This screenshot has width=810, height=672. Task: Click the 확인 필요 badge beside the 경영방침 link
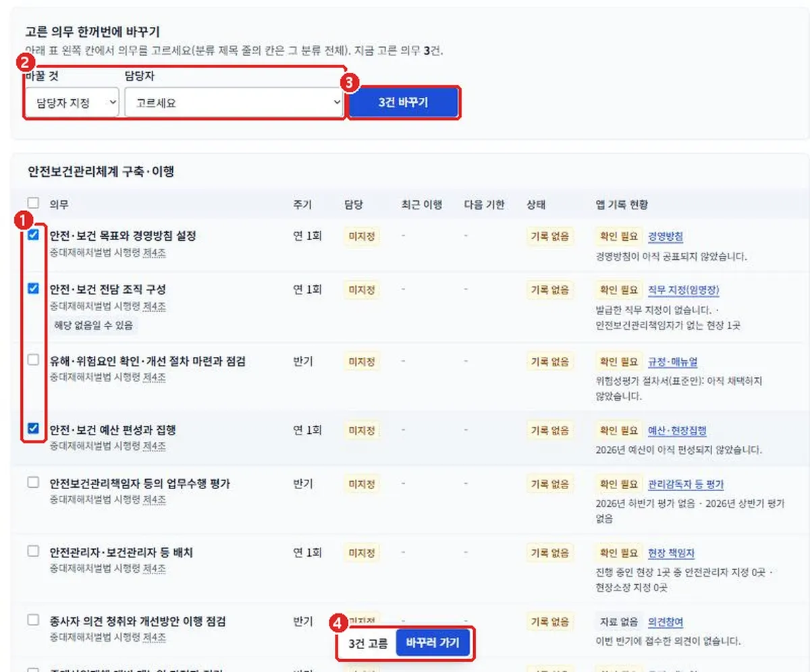pos(618,236)
